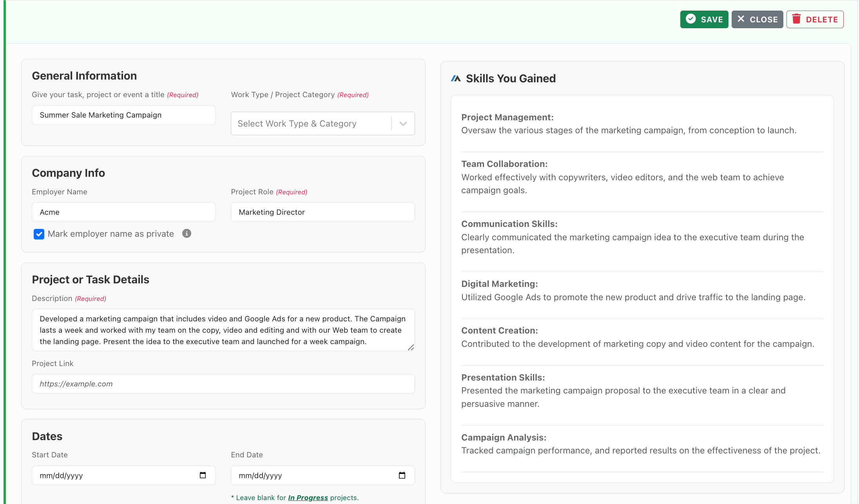
Task: Click the Project Link URL field
Action: 223,384
